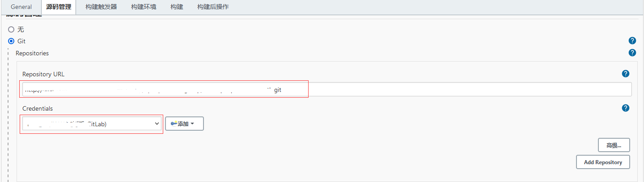Screen dimensions: 644x182
Task: Go to the 构建 tab
Action: (x=177, y=7)
